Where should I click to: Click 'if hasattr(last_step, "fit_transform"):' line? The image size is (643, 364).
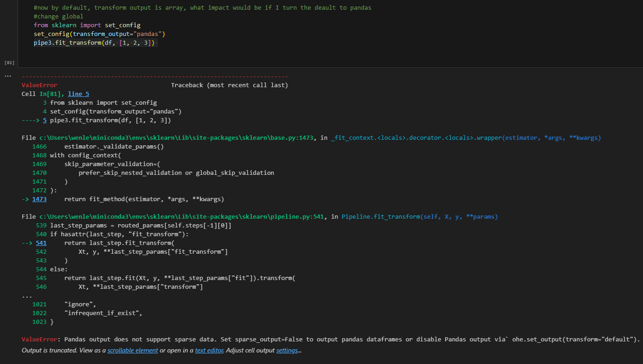[119, 234]
